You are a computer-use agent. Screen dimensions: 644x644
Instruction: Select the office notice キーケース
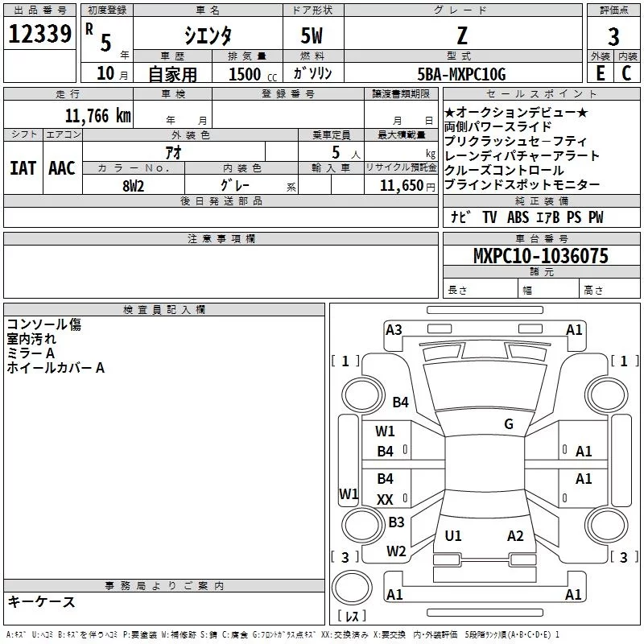pyautogui.click(x=42, y=601)
